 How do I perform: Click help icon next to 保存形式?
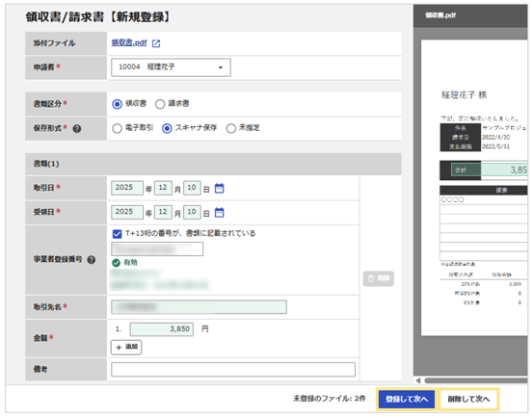point(77,128)
